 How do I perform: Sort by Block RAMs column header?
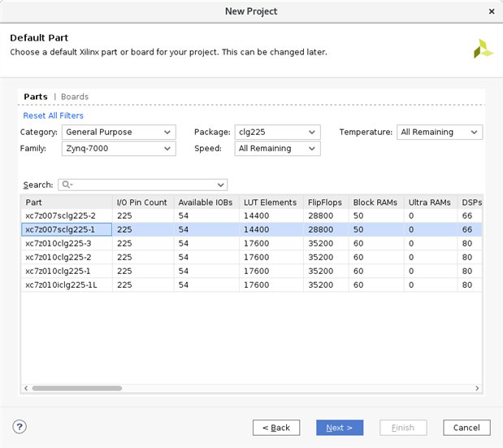tap(376, 202)
